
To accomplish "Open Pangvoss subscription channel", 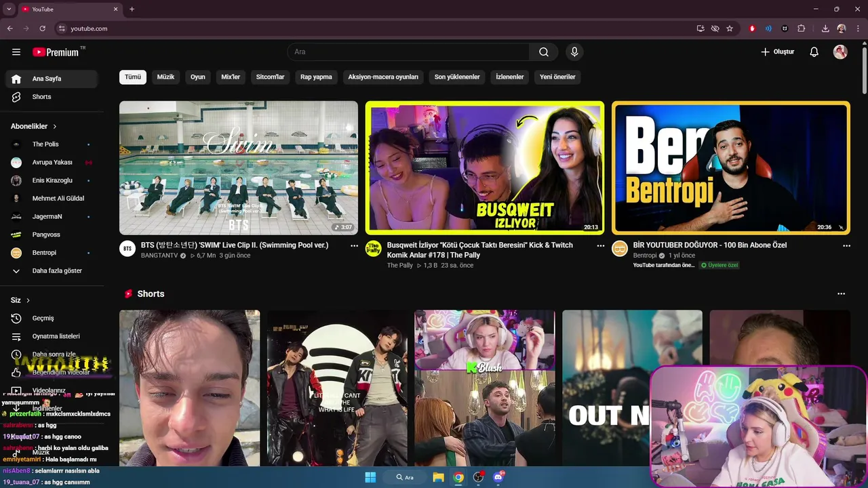I will pos(52,235).
